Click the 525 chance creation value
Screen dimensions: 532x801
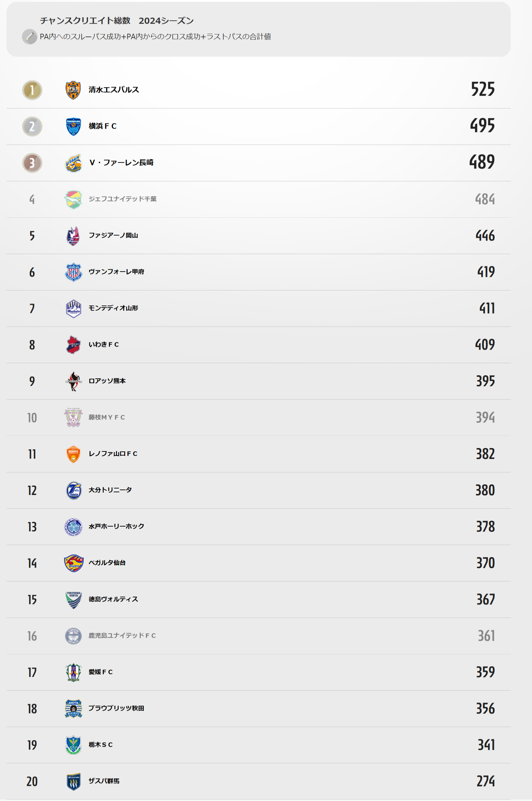coord(483,89)
